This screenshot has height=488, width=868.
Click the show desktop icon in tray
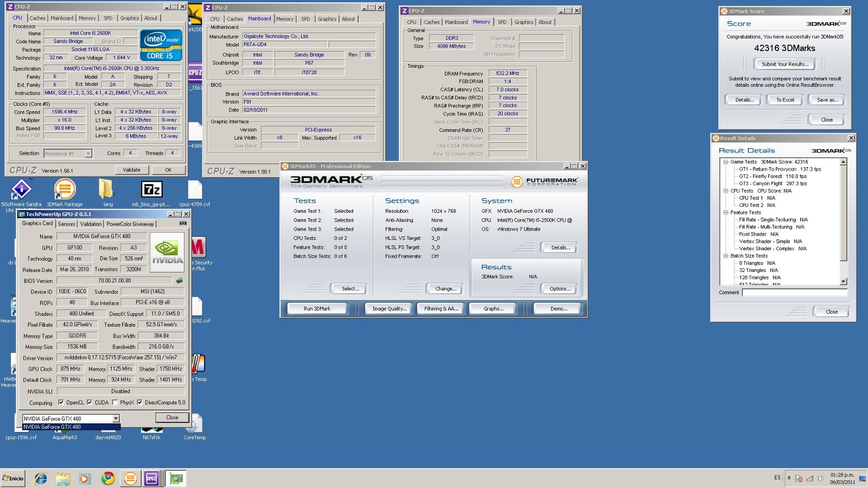(863, 479)
